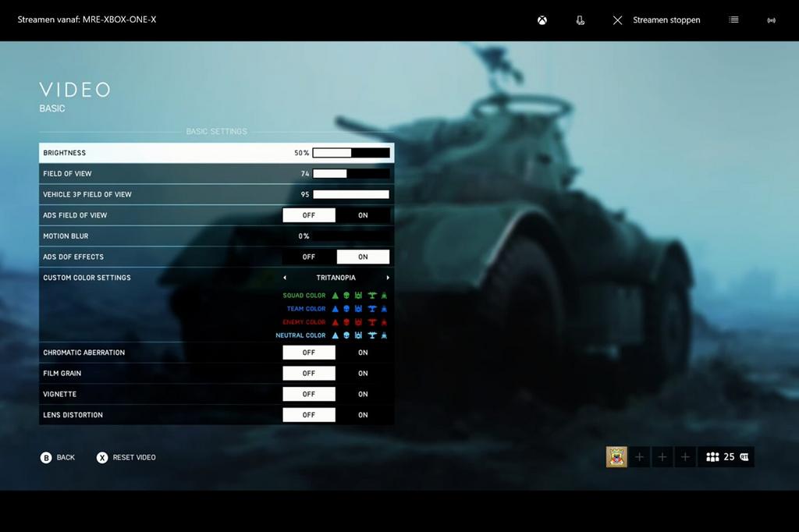Click the right arrow beside Tritanopia
The width and height of the screenshot is (799, 532).
pos(388,278)
